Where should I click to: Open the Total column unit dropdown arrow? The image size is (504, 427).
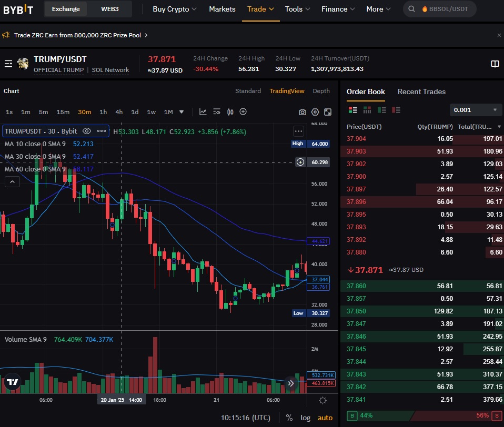(x=499, y=127)
